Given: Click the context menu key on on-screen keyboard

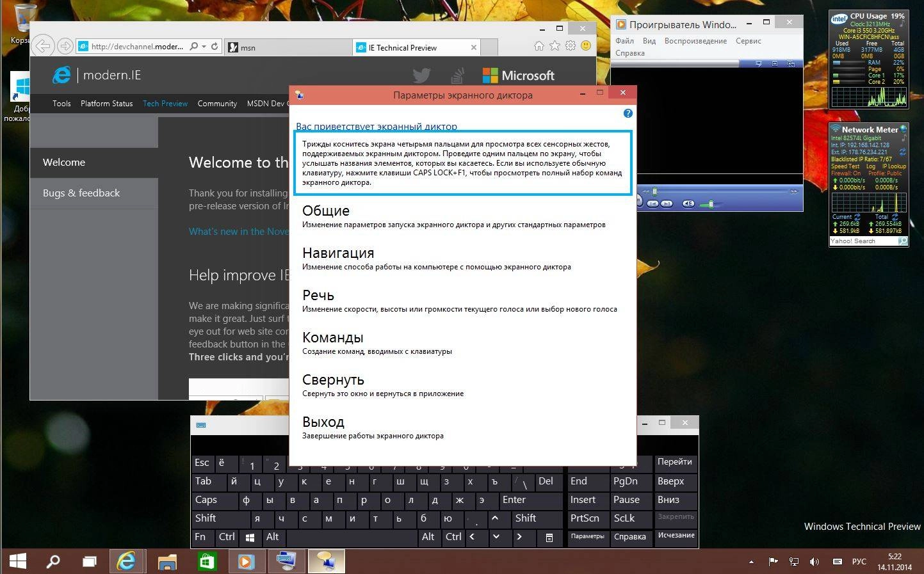Looking at the screenshot, I should pyautogui.click(x=549, y=538).
